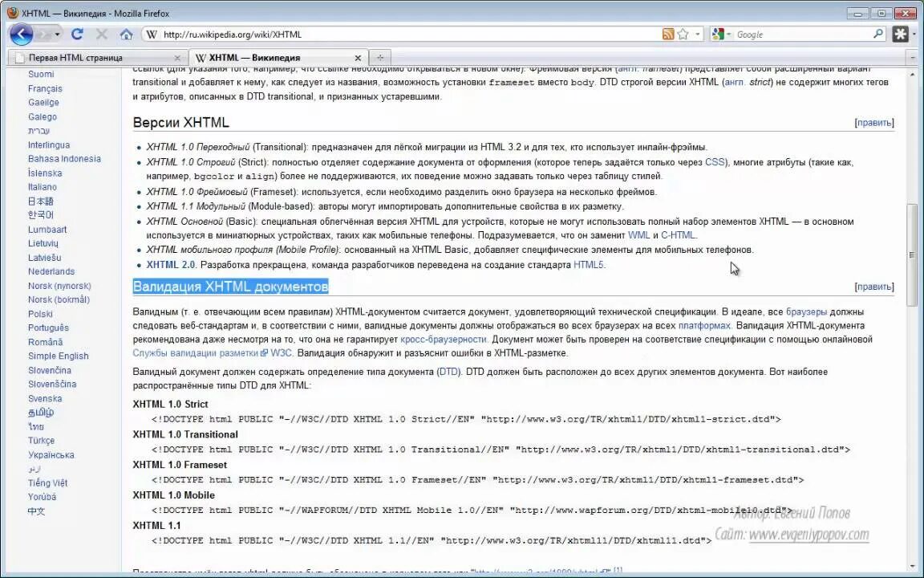924x578 pixels.
Task: Open the extension icon beside the search box
Action: 900,35
